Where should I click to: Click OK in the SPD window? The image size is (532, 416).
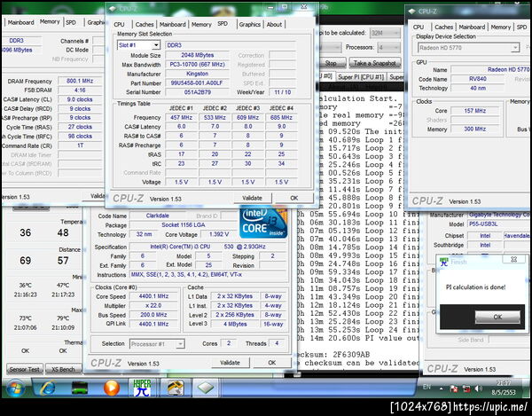pyautogui.click(x=293, y=198)
